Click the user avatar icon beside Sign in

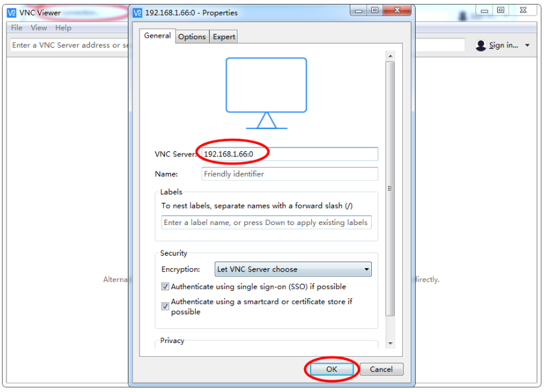pos(481,45)
